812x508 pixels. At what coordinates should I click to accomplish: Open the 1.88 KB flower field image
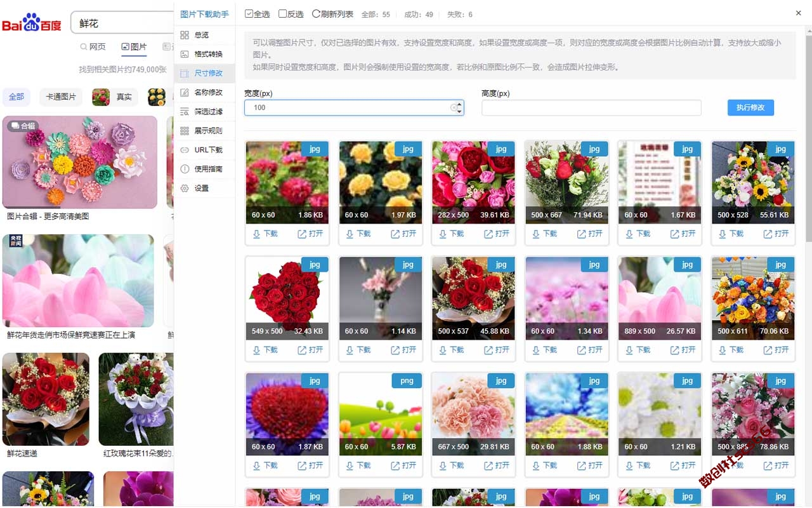point(590,465)
